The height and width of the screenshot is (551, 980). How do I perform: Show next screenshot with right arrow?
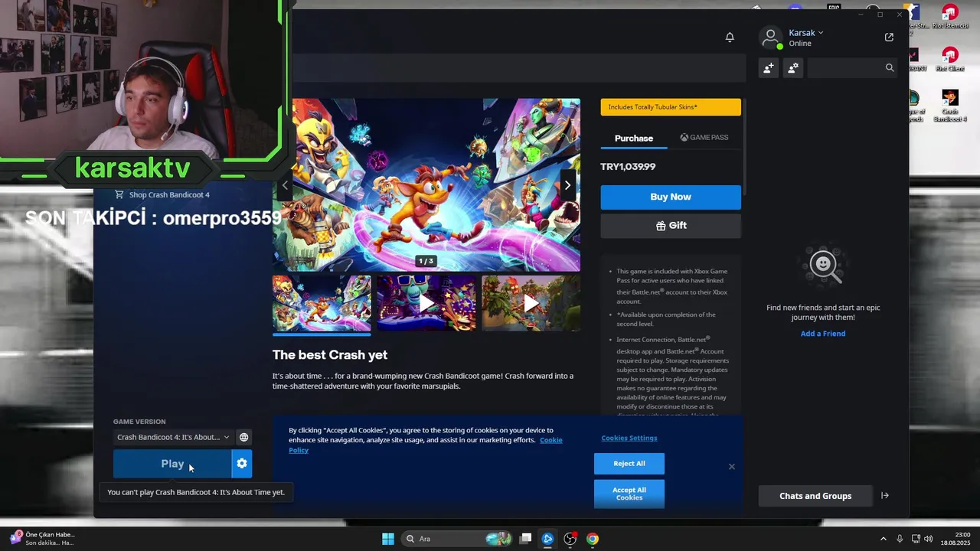pyautogui.click(x=567, y=185)
